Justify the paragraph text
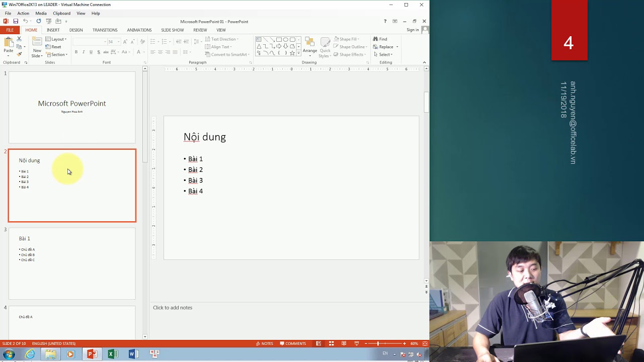This screenshot has height=362, width=644. coord(175,52)
